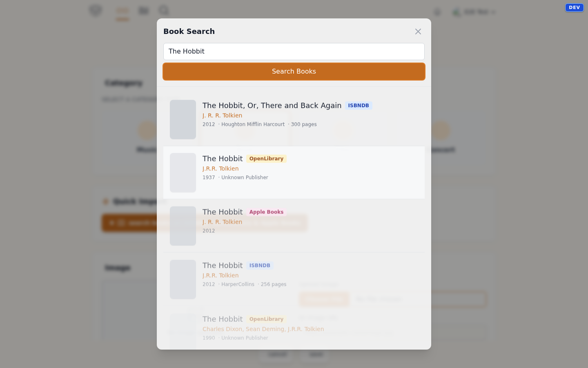Image resolution: width=588 pixels, height=368 pixels.
Task: Click cover thumbnail of Houghton Mifflin Harcourt result
Action: pyautogui.click(x=183, y=119)
